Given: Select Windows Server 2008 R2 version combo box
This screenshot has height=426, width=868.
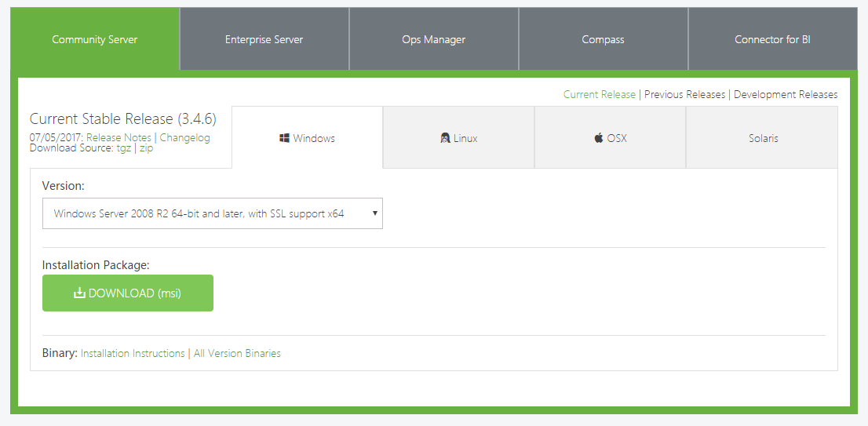Looking at the screenshot, I should click(x=212, y=213).
